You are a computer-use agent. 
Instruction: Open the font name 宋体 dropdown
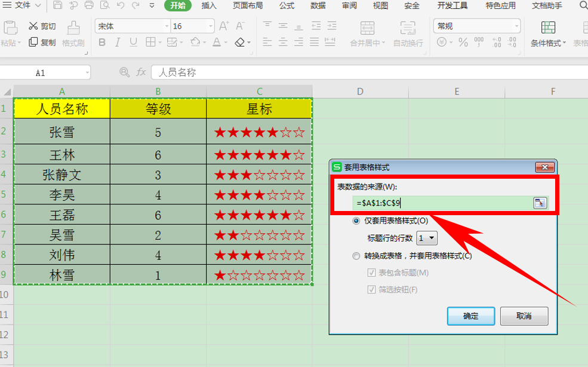(x=167, y=26)
